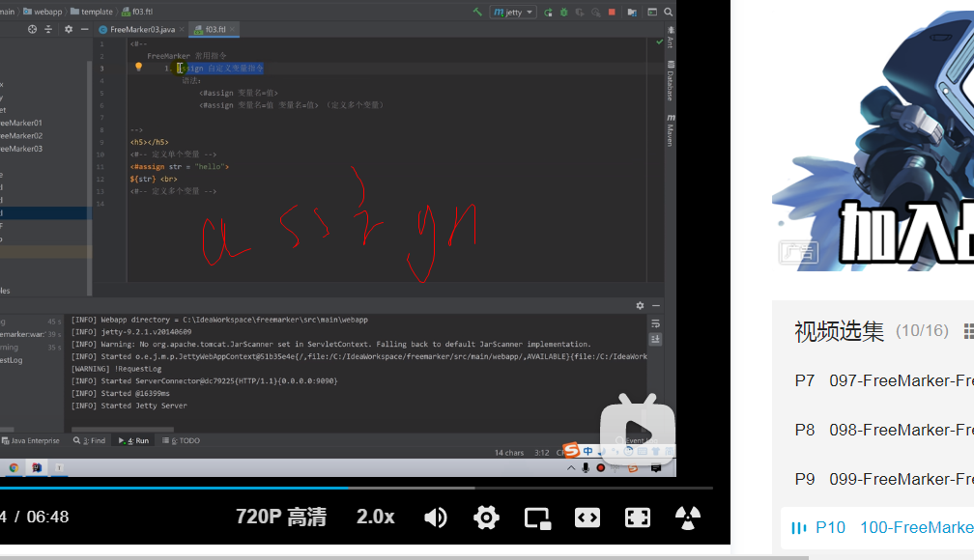974x560 pixels.
Task: Open the Java Enterprise tool window tab
Action: click(31, 441)
